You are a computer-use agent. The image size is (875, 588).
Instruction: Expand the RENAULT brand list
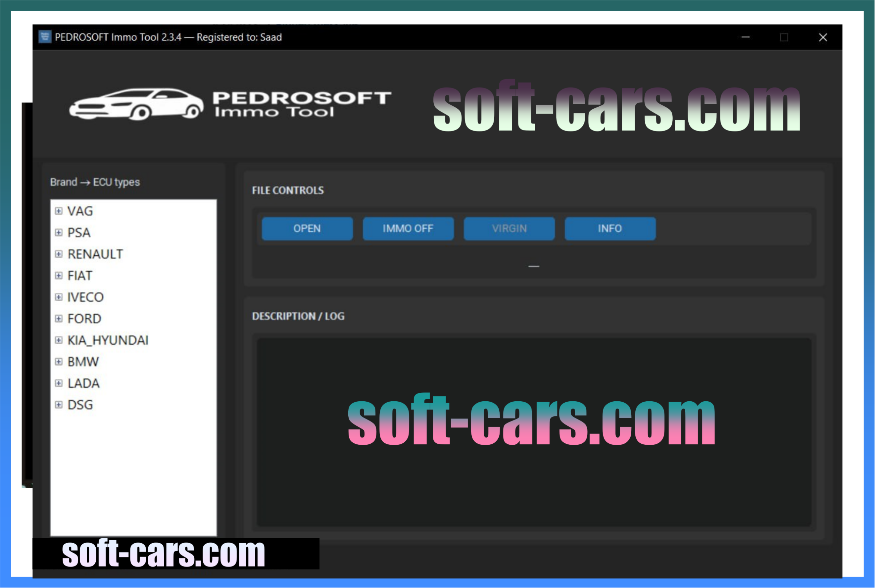pyautogui.click(x=59, y=254)
